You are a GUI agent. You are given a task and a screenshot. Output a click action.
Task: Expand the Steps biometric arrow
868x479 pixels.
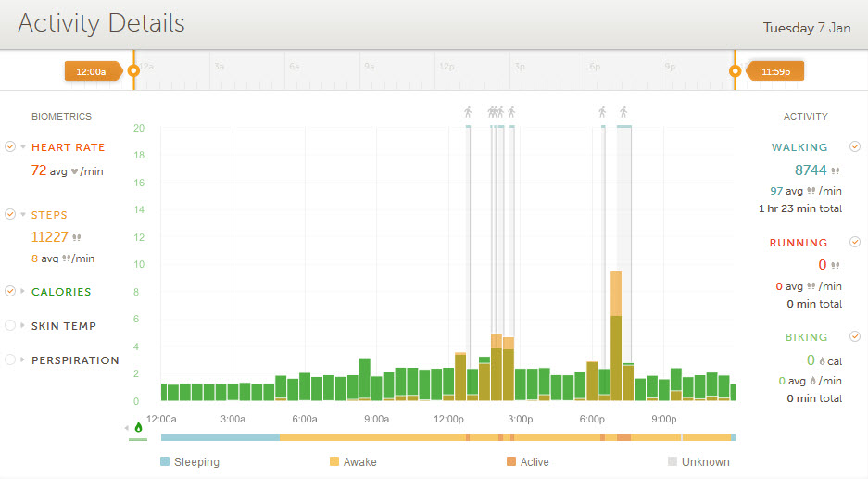[x=23, y=215]
